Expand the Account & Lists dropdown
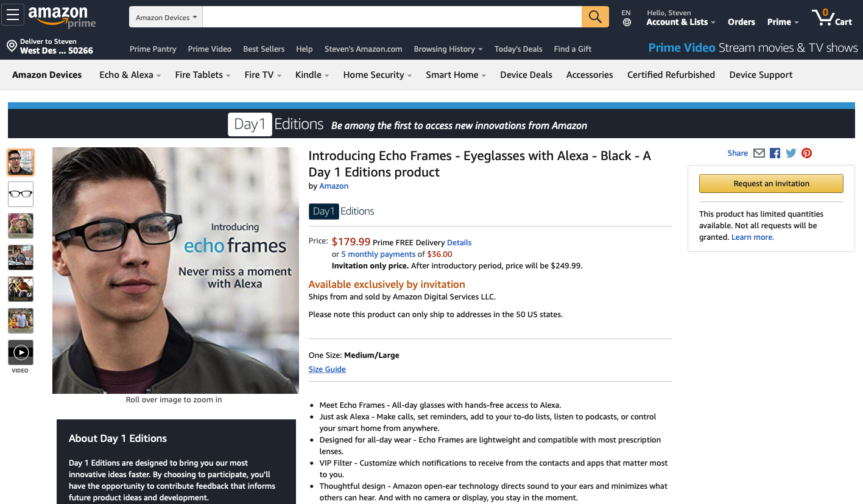 [x=680, y=22]
